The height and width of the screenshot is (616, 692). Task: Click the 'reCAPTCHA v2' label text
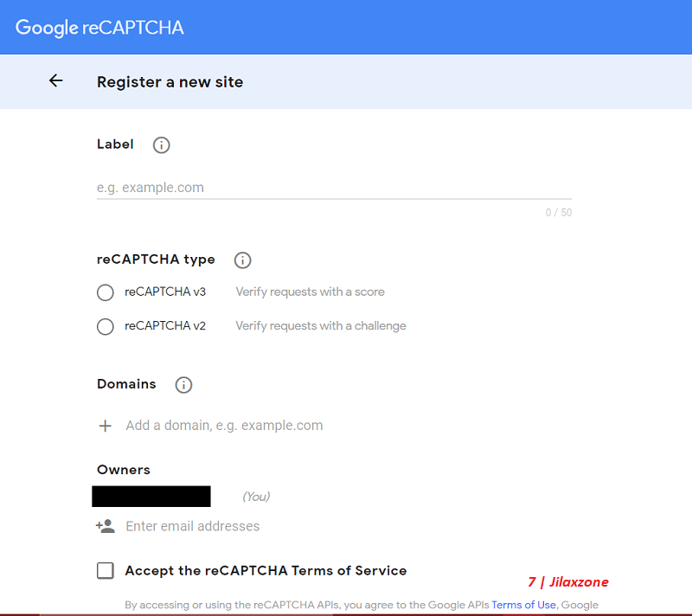(165, 326)
